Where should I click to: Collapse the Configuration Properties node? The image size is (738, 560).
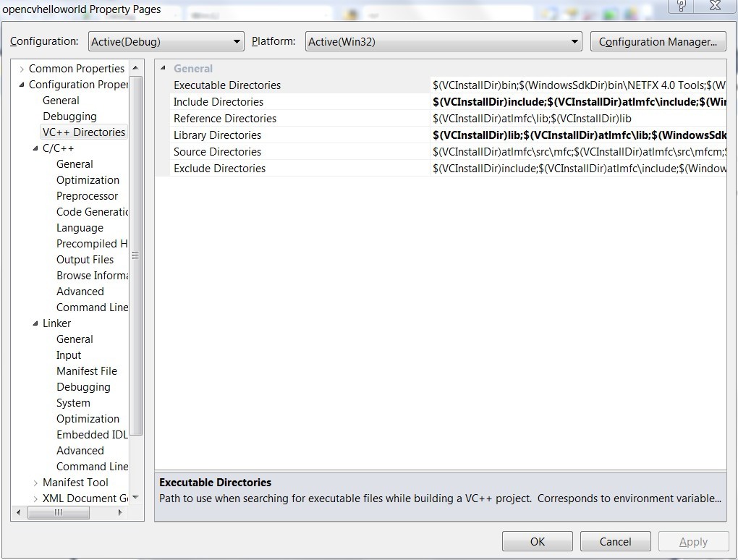point(22,84)
